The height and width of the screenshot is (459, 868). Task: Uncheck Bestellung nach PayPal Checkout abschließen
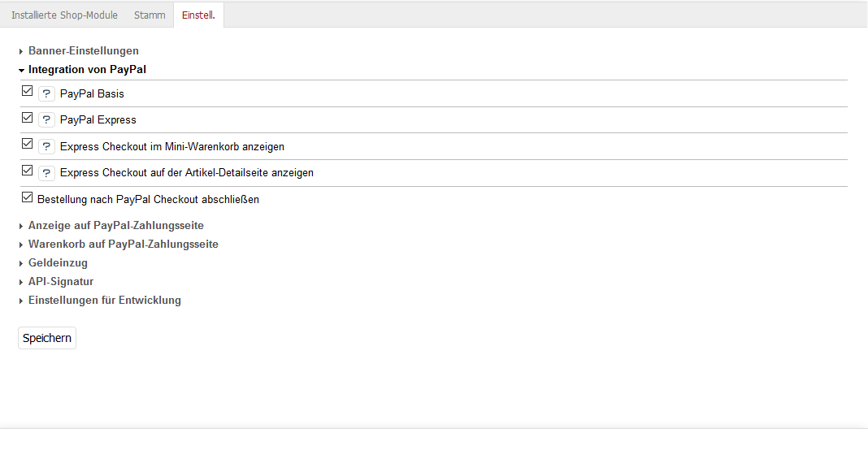click(27, 197)
